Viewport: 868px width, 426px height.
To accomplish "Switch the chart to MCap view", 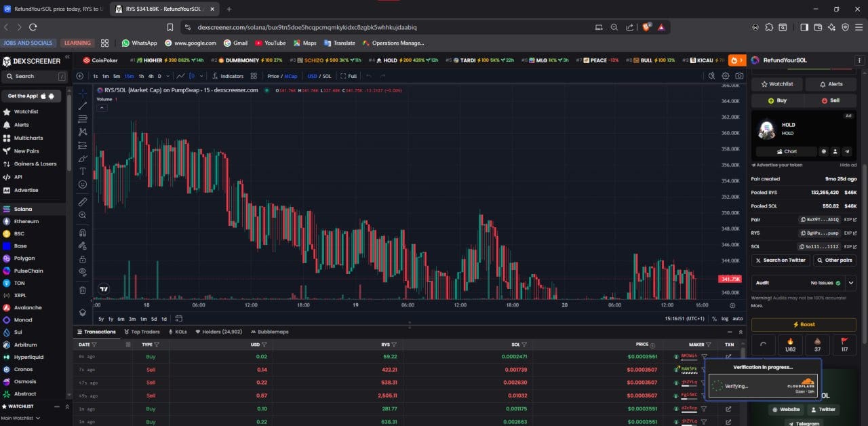I will (291, 76).
